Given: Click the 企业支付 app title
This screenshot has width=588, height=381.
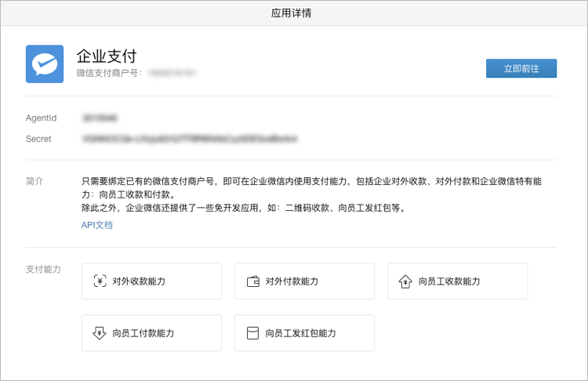Looking at the screenshot, I should pyautogui.click(x=107, y=56).
